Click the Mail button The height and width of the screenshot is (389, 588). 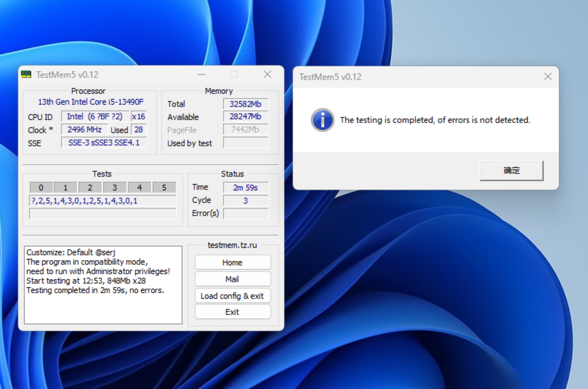[232, 279]
